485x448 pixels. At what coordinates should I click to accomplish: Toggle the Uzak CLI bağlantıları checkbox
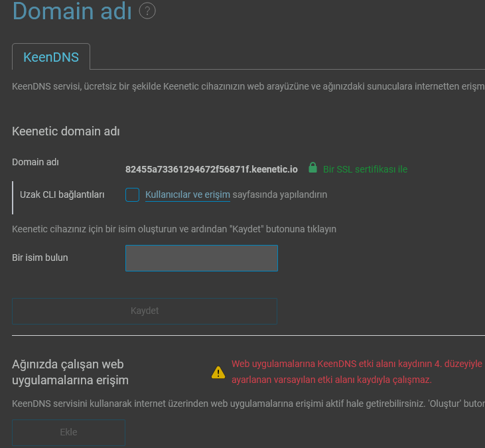tap(133, 195)
